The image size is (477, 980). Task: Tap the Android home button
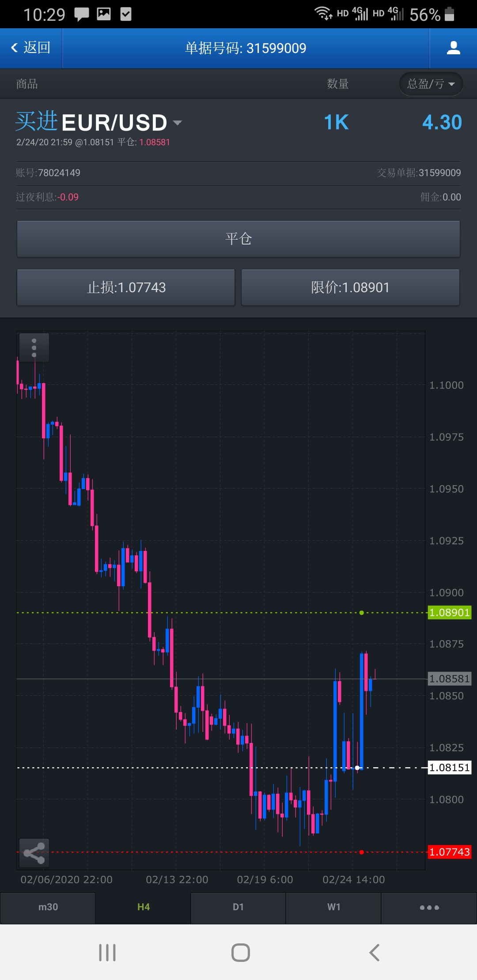click(241, 953)
